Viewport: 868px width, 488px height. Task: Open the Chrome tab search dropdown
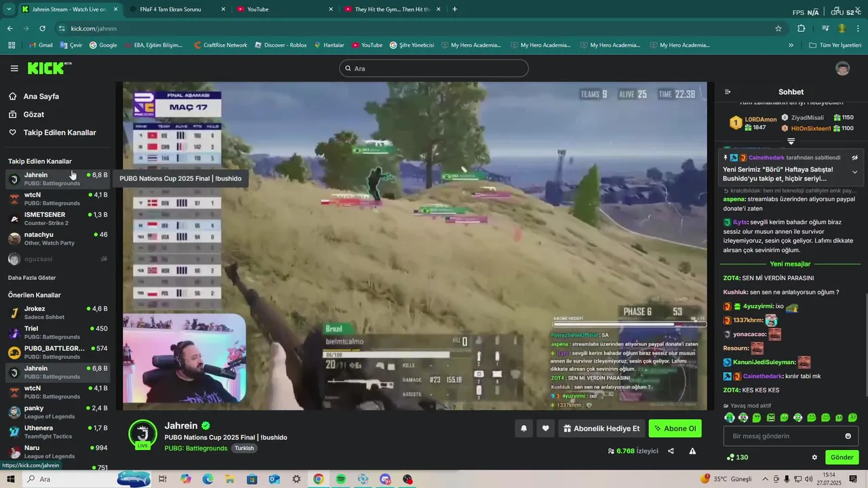(9, 9)
